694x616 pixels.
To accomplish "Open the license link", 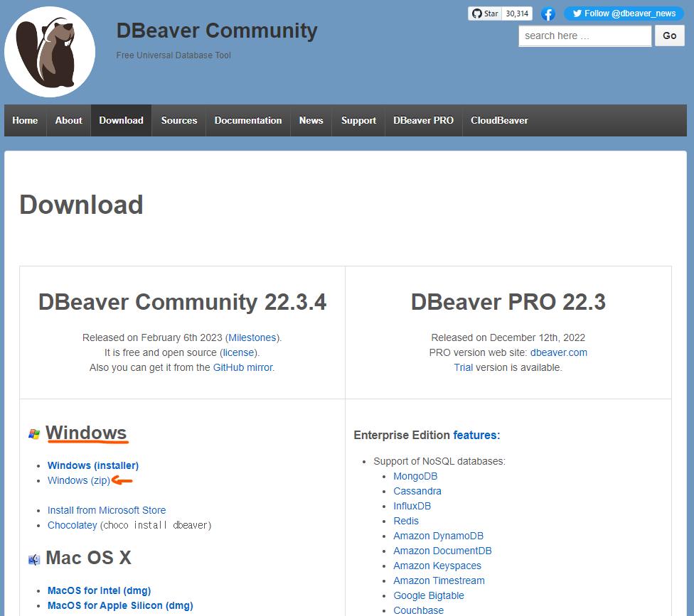I will (239, 353).
